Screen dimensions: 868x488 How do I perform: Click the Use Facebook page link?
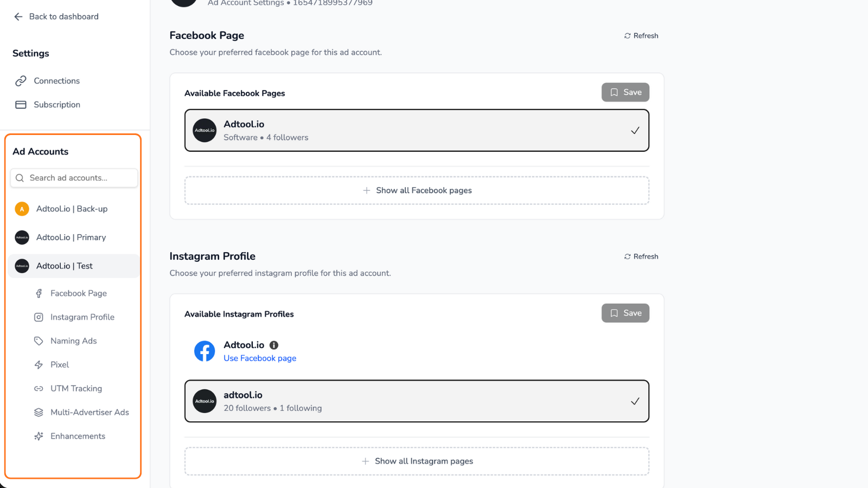[260, 358]
